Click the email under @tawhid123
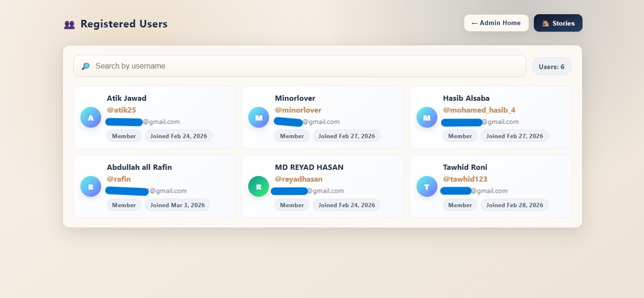Screen dimensions: 644x298 [474, 191]
